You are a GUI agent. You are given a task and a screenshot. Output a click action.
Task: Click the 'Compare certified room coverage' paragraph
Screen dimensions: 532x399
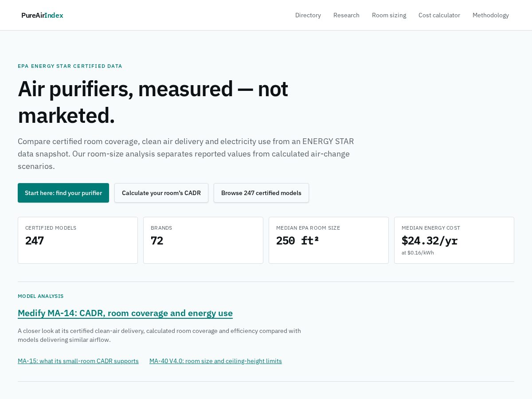click(186, 154)
